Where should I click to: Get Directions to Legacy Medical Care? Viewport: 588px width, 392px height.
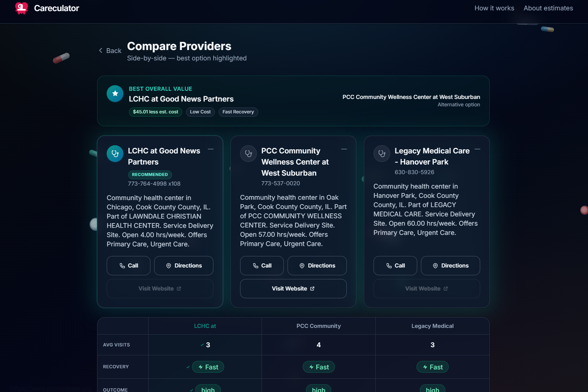(x=451, y=266)
